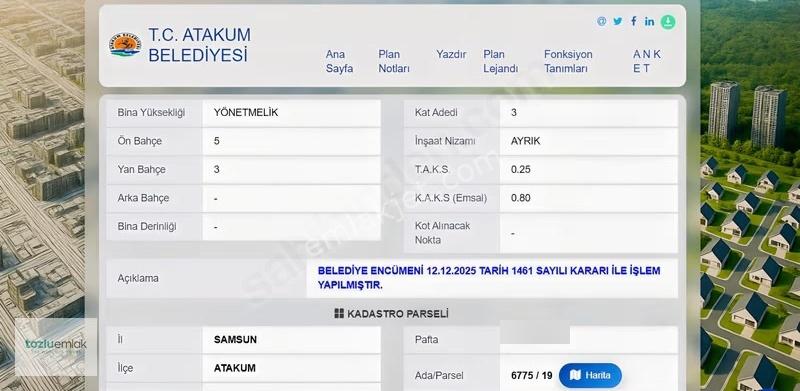Select the T.A.K.S value 0.25
800x391 pixels.
click(x=589, y=170)
